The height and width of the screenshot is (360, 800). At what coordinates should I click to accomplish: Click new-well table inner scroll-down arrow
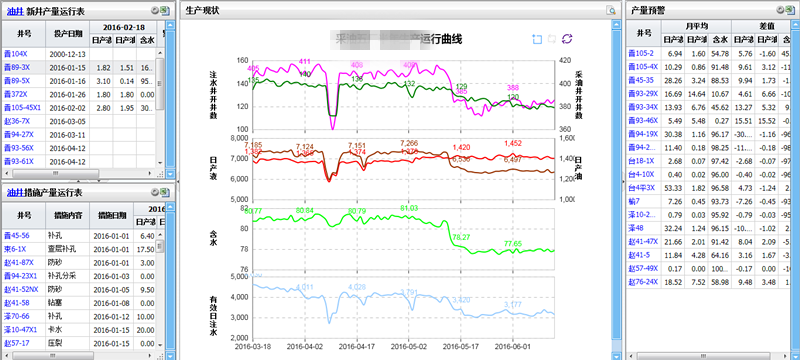pos(160,162)
